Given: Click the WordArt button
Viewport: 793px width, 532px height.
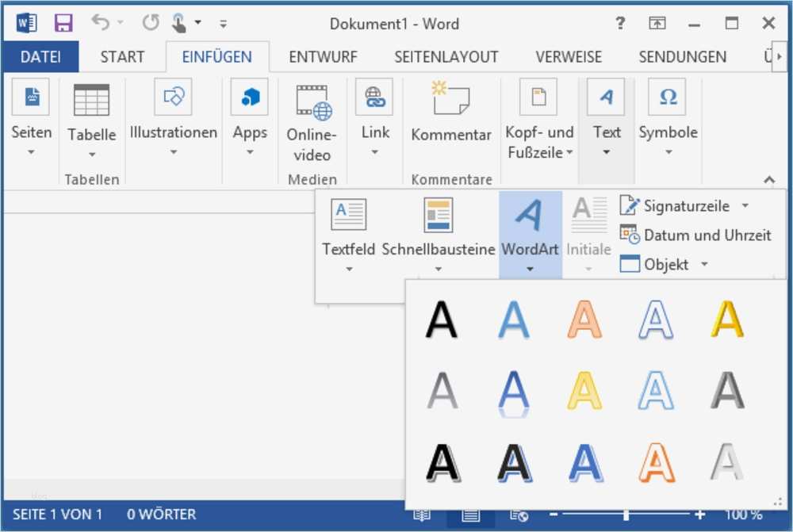Looking at the screenshot, I should pos(530,235).
